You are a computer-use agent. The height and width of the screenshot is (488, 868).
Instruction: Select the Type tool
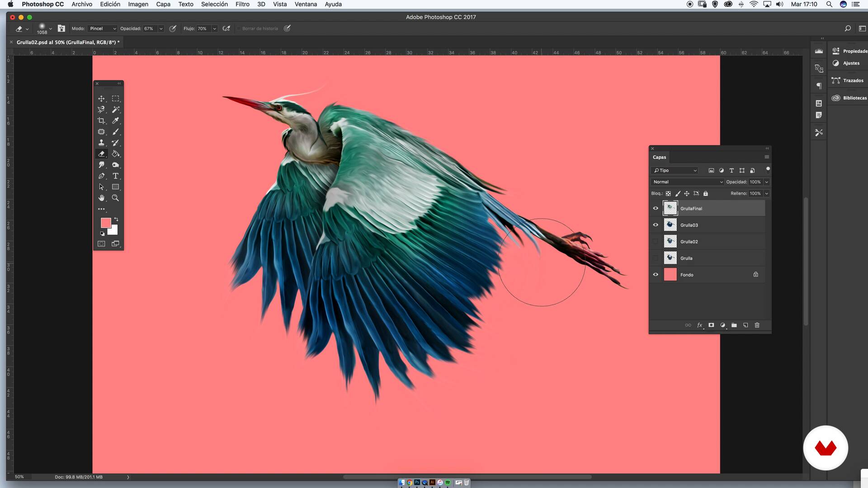[x=116, y=176]
